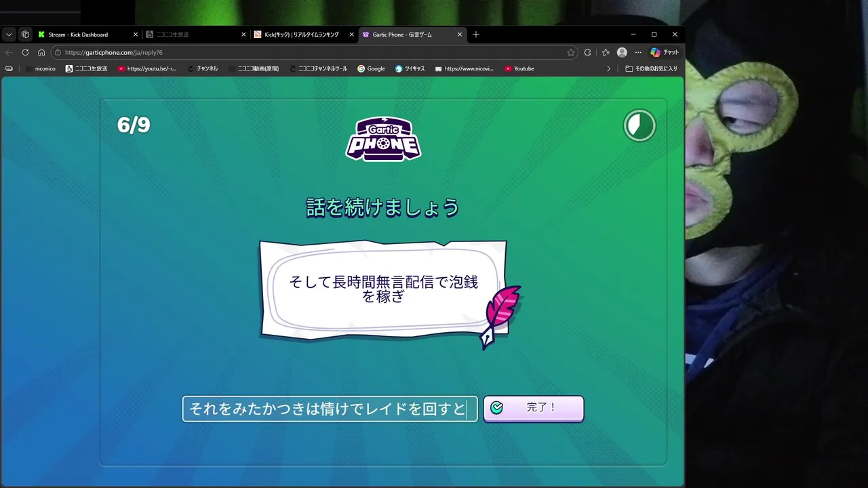Image resolution: width=868 pixels, height=488 pixels.
Task: Click the green checkmark inside 完了 button
Action: [x=496, y=407]
